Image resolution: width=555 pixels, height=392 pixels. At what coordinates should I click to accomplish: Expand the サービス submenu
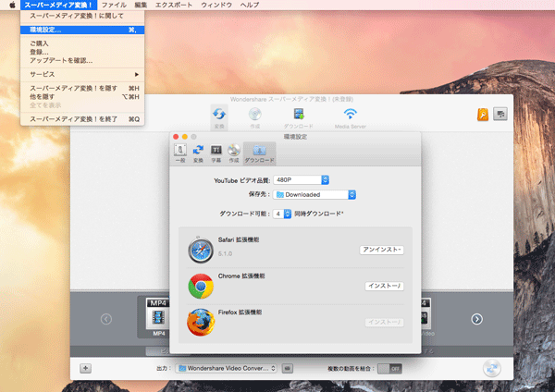(82, 74)
